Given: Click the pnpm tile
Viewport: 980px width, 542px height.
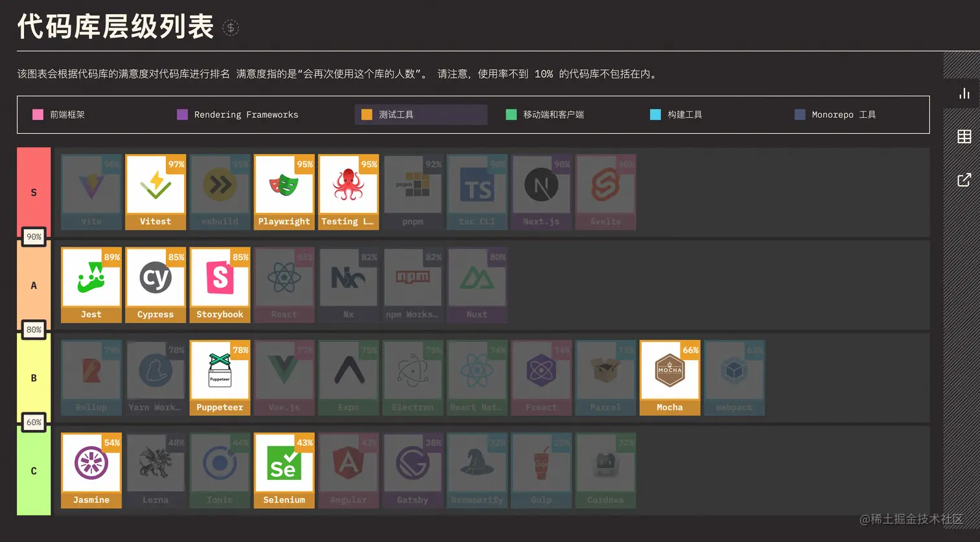Looking at the screenshot, I should click(x=413, y=192).
